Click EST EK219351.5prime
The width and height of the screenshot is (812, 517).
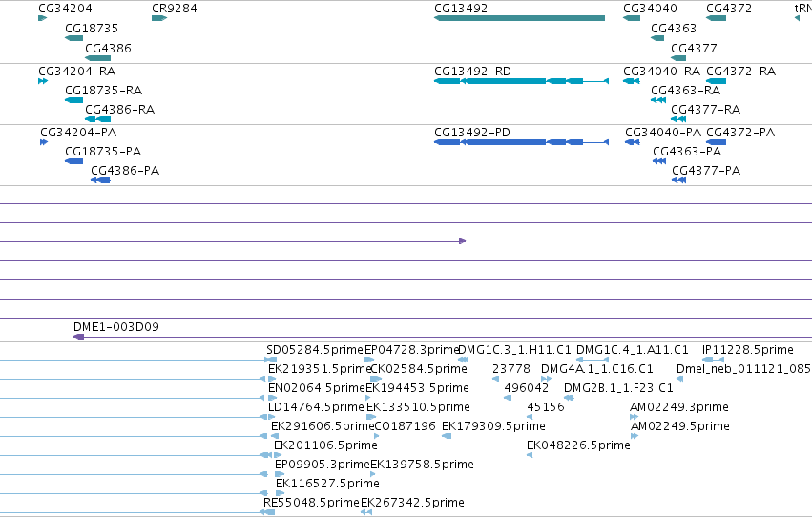[320, 368]
